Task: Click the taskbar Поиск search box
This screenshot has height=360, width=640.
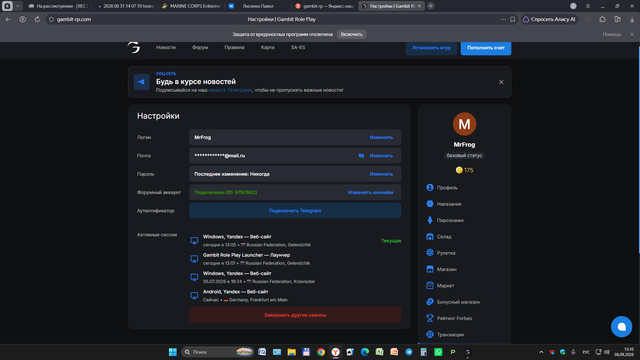Action: click(x=218, y=352)
